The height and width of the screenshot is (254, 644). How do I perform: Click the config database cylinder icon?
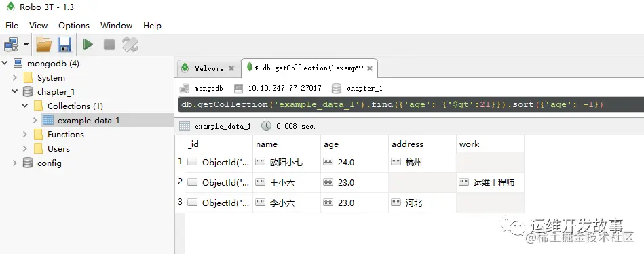[x=28, y=163]
